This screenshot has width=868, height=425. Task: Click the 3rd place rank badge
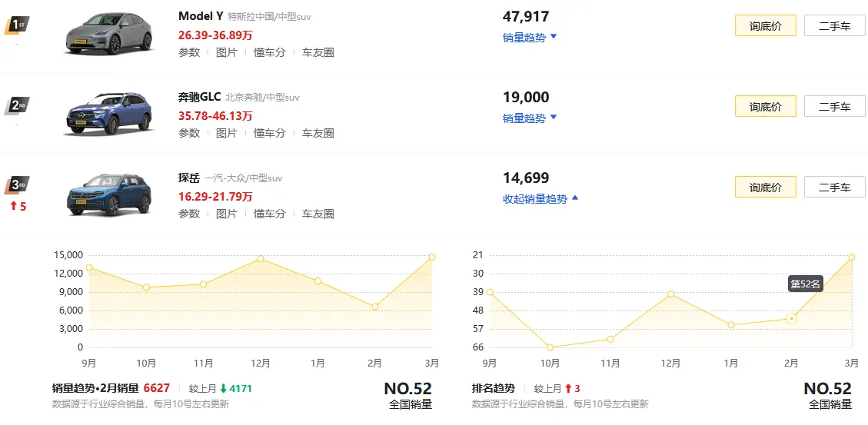click(x=17, y=186)
